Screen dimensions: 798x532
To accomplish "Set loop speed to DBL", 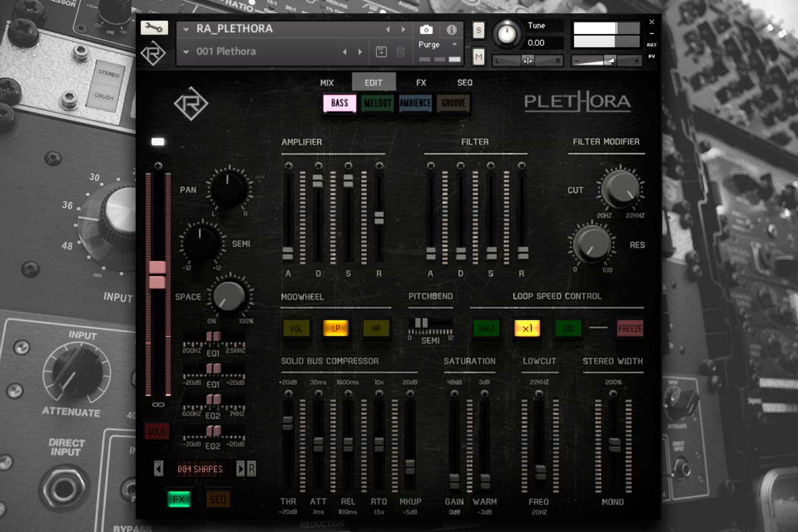I will [569, 328].
